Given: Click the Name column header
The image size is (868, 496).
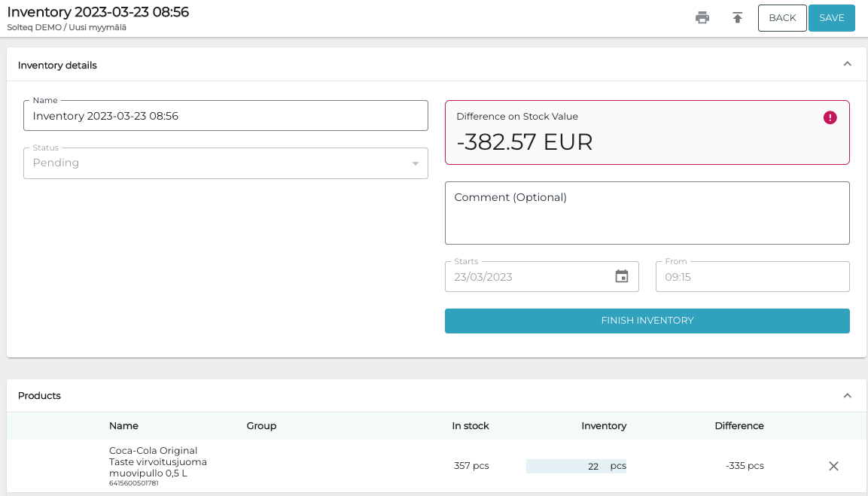Looking at the screenshot, I should (123, 426).
